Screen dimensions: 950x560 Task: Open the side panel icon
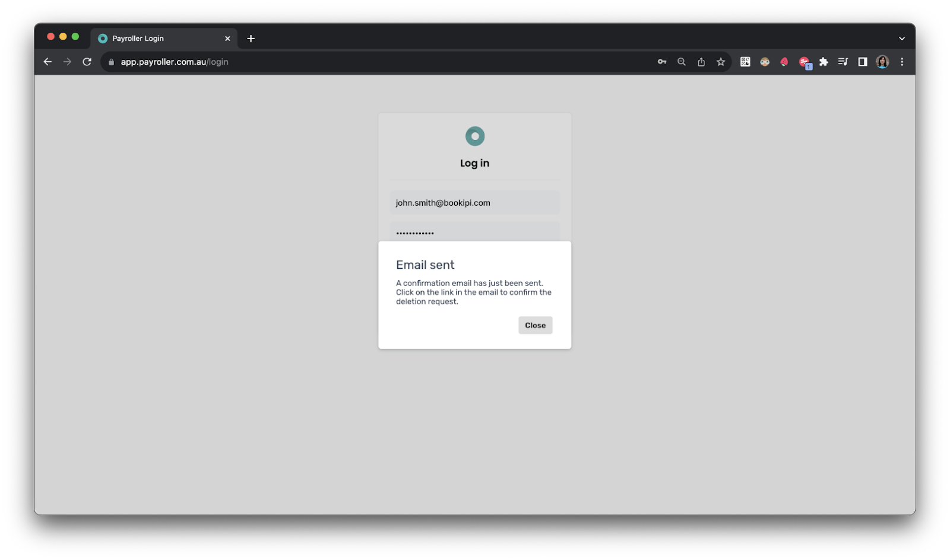[862, 61]
